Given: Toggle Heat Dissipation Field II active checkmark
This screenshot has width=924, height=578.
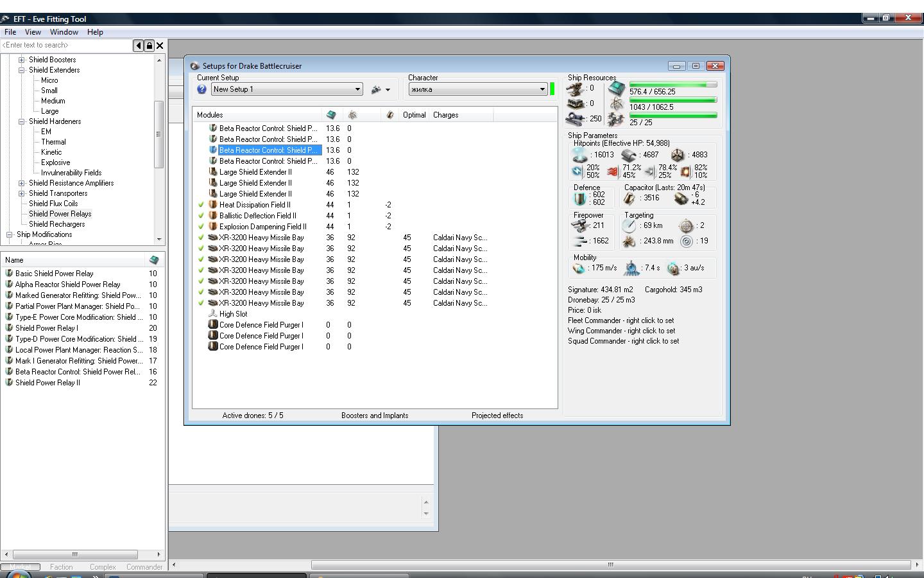Looking at the screenshot, I should [201, 205].
